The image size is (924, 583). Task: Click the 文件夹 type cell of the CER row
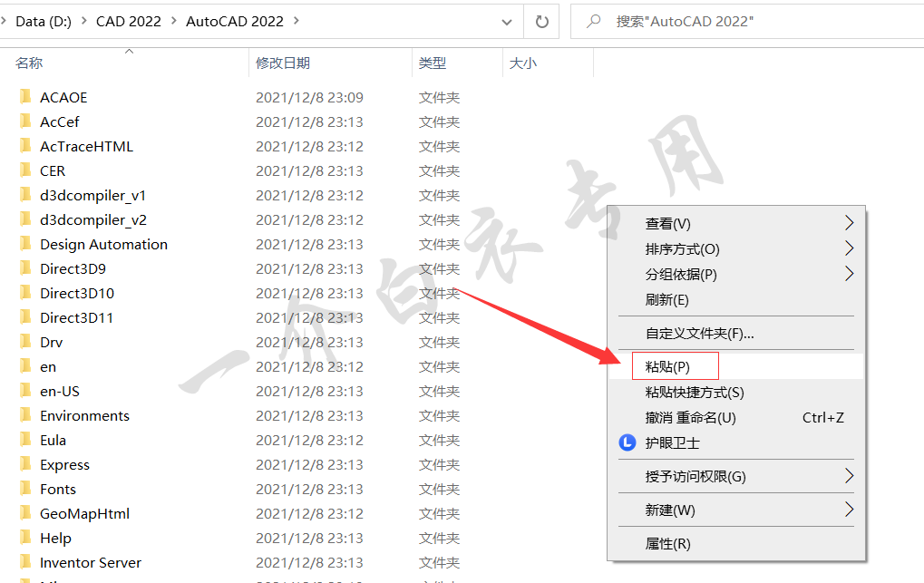tap(439, 171)
